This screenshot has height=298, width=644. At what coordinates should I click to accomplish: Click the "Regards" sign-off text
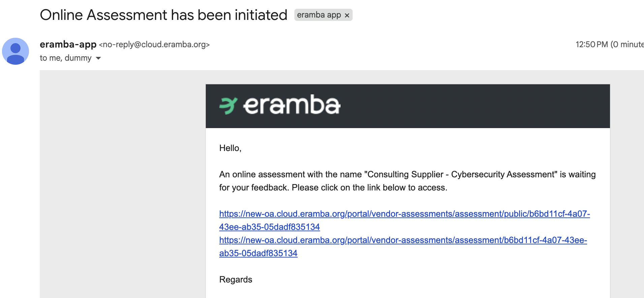[x=236, y=279]
